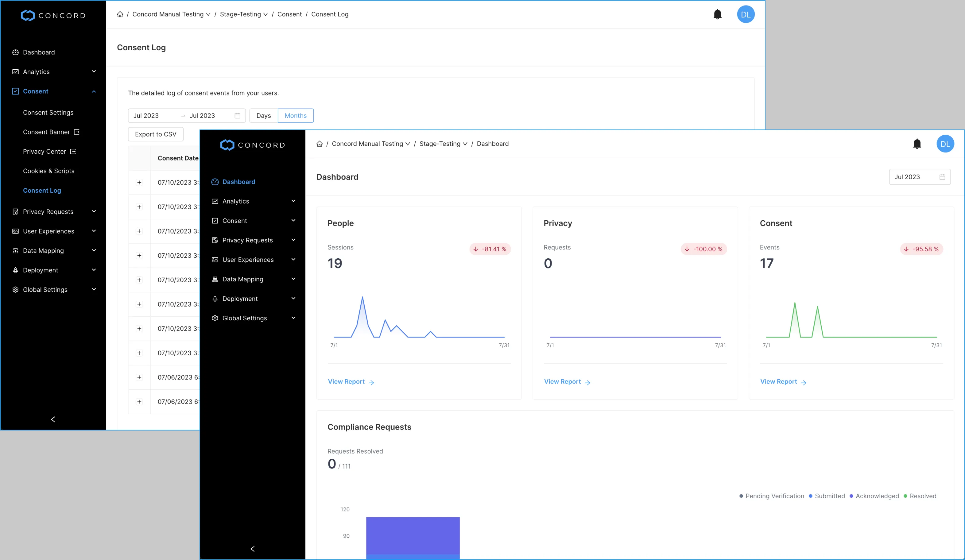Click the Concord logo in the sidebar
This screenshot has width=965, height=560.
click(252, 145)
